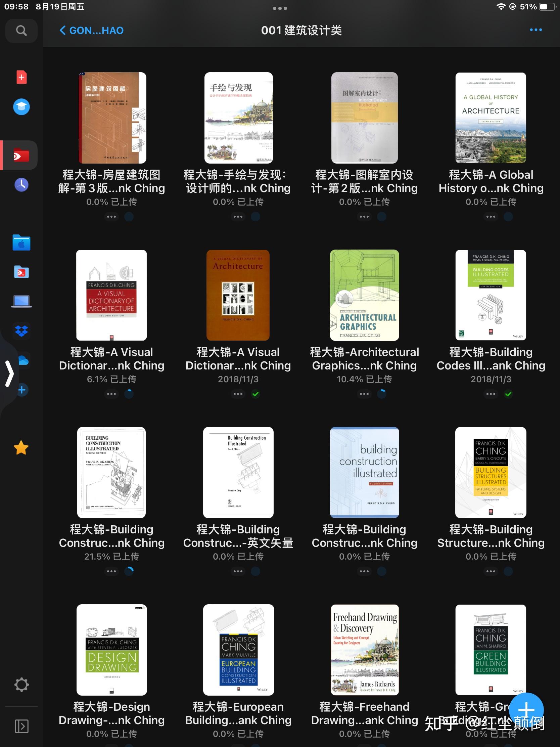Open 图解室内设计 book cover
The height and width of the screenshot is (747, 560).
click(x=365, y=118)
